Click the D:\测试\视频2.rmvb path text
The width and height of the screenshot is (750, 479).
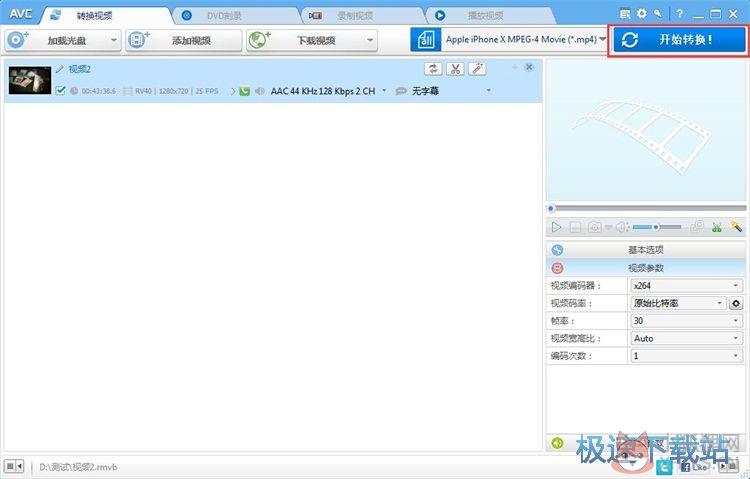pos(78,467)
